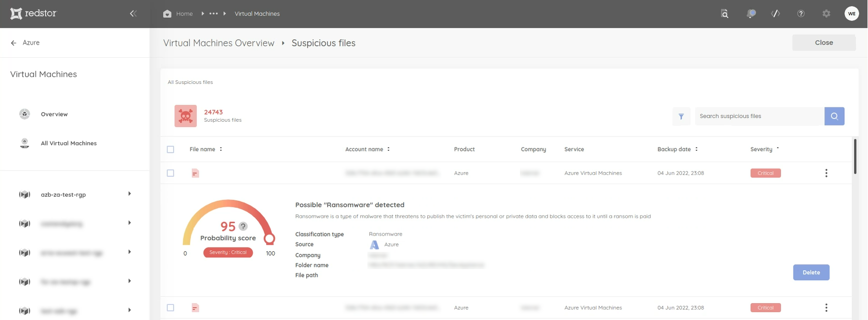Click the azb-za-test-rgp group icon
The width and height of the screenshot is (868, 320).
pos(25,195)
